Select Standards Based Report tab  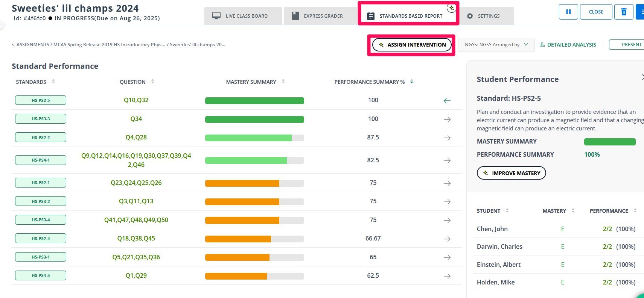click(x=408, y=16)
